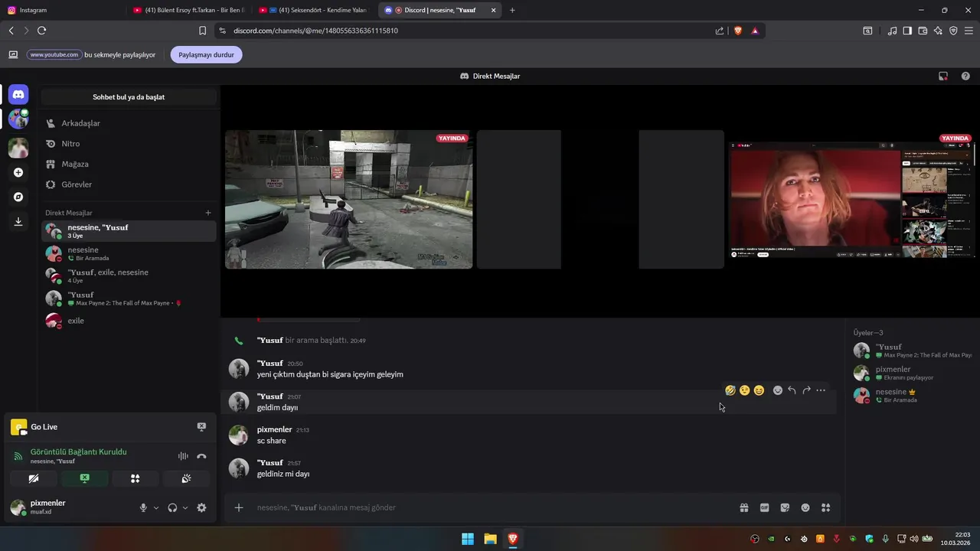Viewport: 980px width, 551px height.
Task: Stop streaming via Go Live screen icon
Action: click(201, 427)
